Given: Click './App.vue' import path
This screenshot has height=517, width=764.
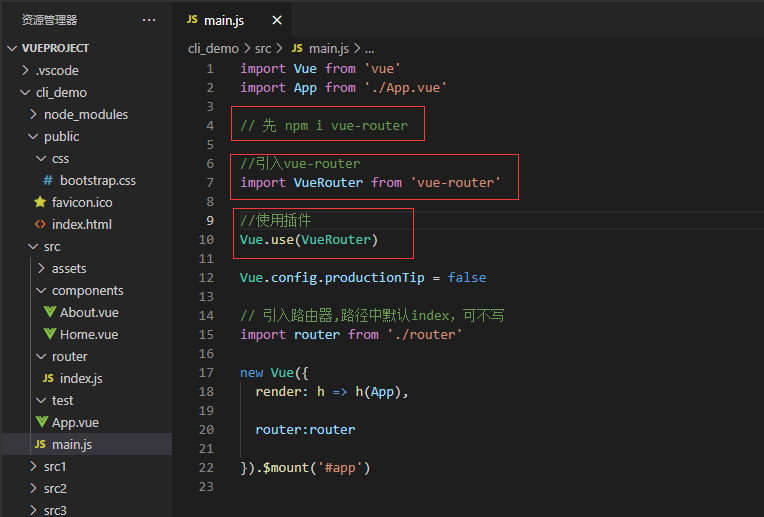Looking at the screenshot, I should [x=405, y=88].
